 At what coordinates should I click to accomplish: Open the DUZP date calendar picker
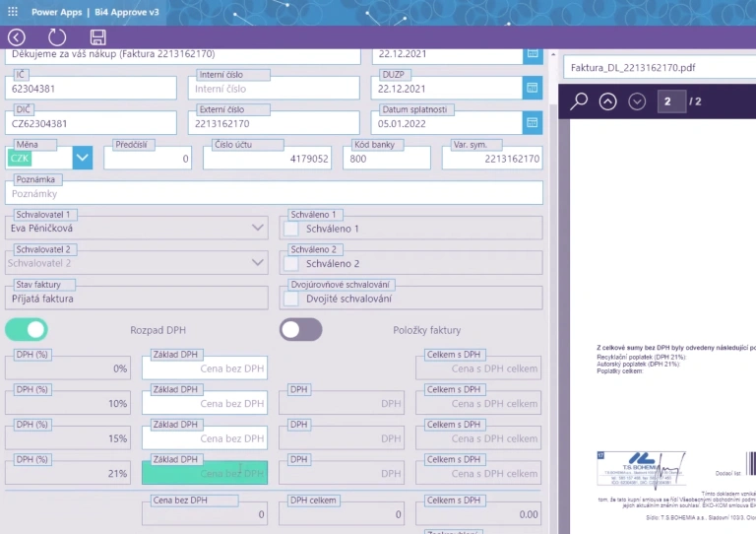[x=532, y=89]
